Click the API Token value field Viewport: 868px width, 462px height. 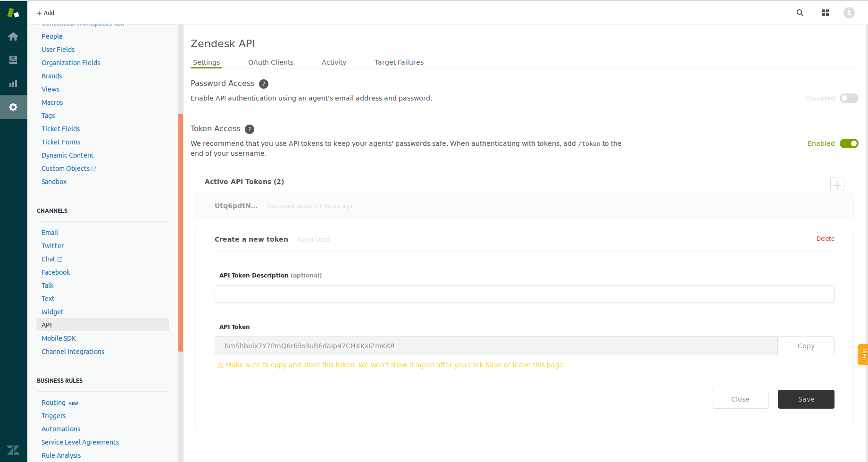(x=496, y=346)
